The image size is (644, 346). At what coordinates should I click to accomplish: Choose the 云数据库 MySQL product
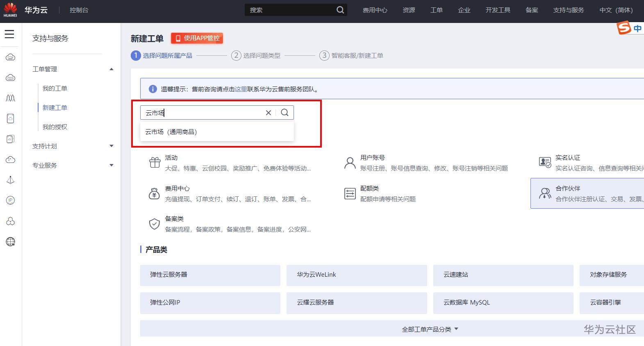503,303
